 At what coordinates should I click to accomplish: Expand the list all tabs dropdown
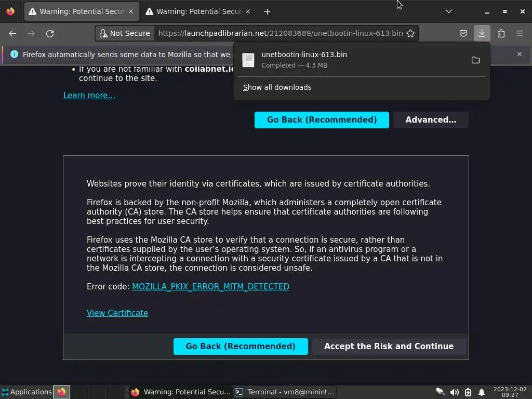(x=448, y=11)
